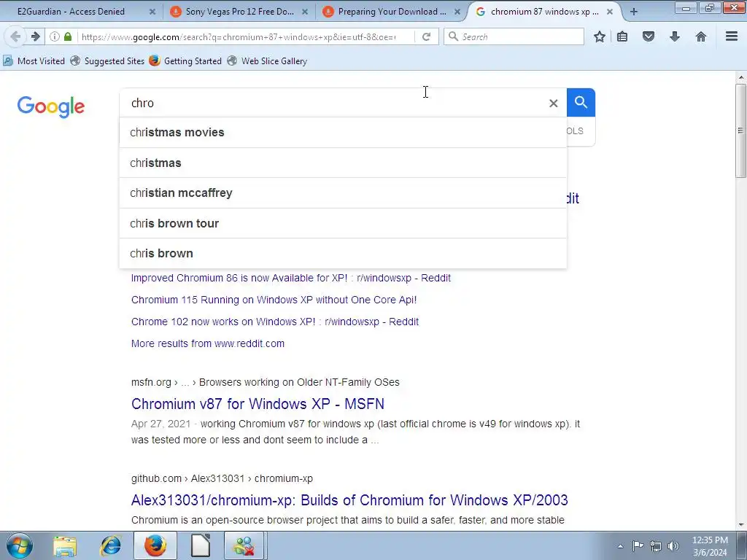Open the downloads arrow panel
This screenshot has height=560, width=747.
[675, 36]
